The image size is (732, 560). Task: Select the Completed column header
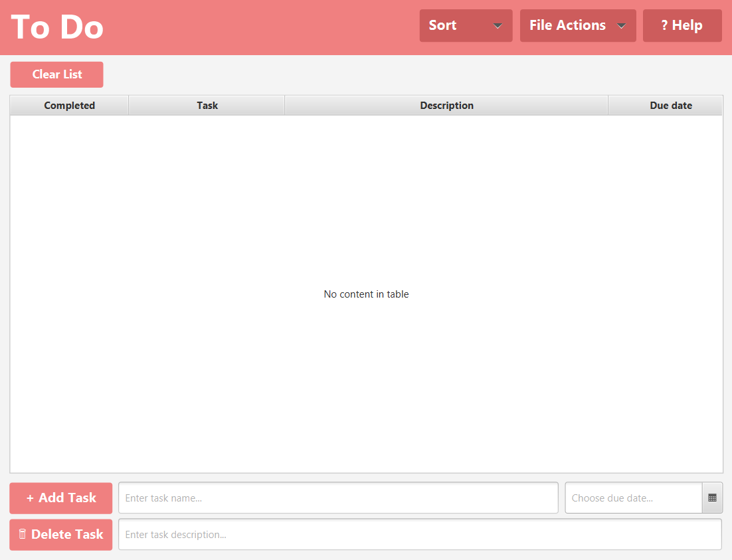click(69, 105)
